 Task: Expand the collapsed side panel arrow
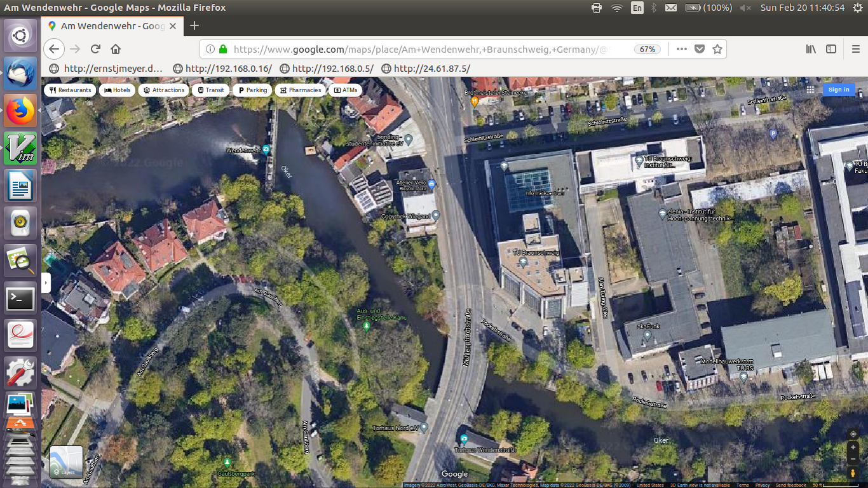tap(46, 282)
